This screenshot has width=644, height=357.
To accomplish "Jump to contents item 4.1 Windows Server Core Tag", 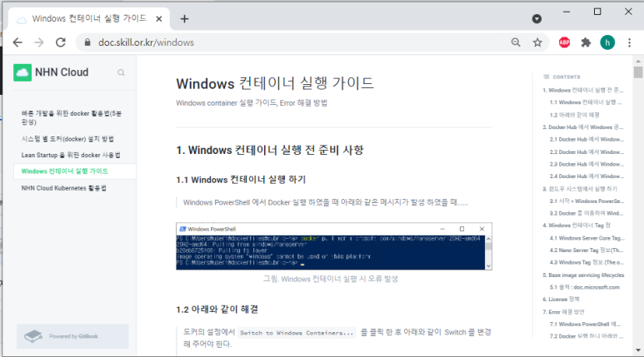I will [587, 238].
